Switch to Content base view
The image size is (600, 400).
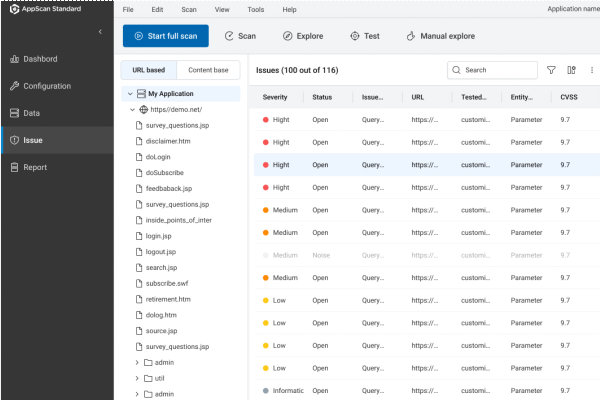(208, 70)
